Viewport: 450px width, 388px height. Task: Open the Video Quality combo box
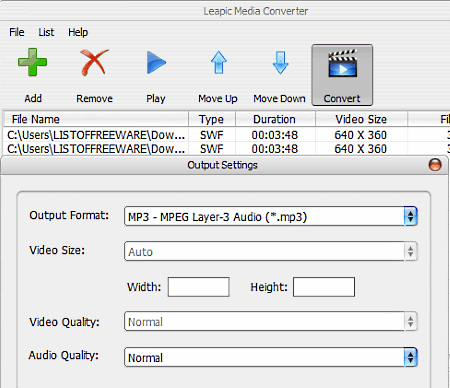click(271, 321)
